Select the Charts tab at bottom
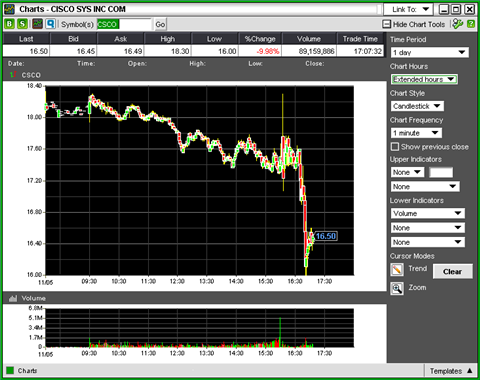The image size is (480, 380). coord(27,371)
